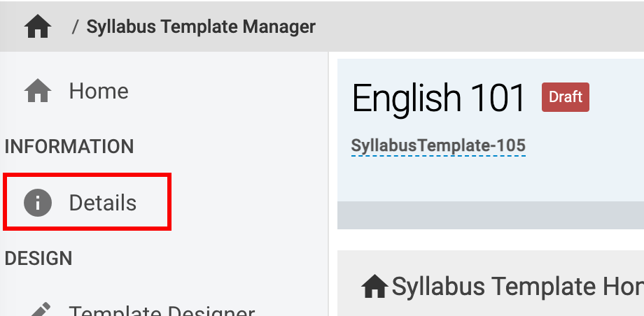Click blank sidebar space right of Home

point(231,91)
